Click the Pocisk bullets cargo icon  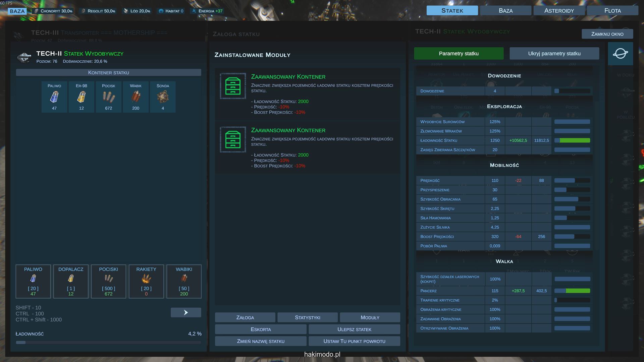pos(109,97)
